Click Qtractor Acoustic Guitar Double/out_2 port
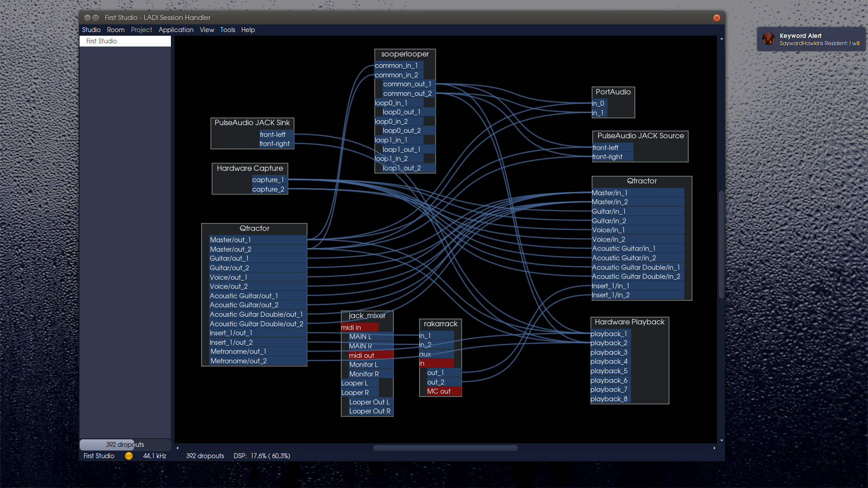 click(x=258, y=324)
